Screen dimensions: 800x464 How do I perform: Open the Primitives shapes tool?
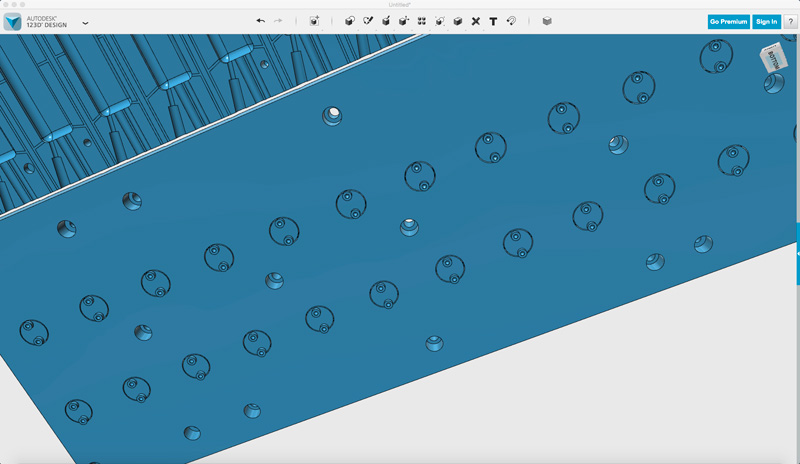(349, 21)
